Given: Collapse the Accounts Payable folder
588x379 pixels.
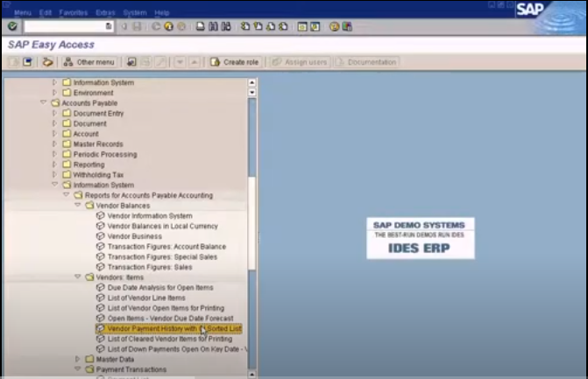Looking at the screenshot, I should coord(43,102).
